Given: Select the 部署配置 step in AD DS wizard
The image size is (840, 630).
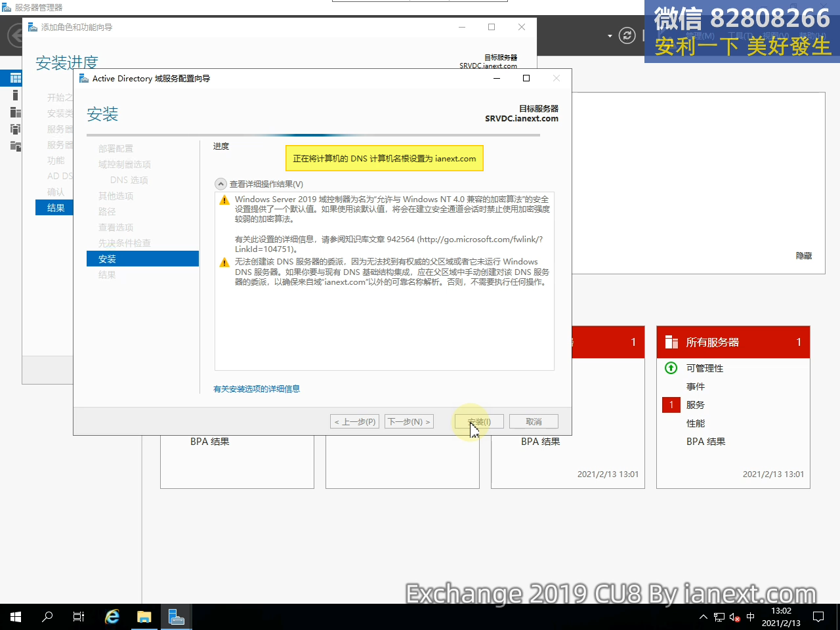Looking at the screenshot, I should pos(115,148).
